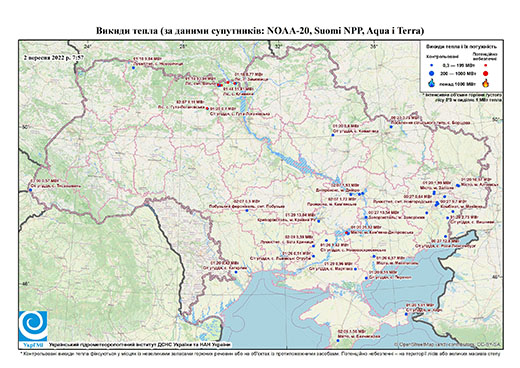Viewport: 520px width, 368px height.
Task: Select the large blue circle in legend
Action: pos(432,73)
